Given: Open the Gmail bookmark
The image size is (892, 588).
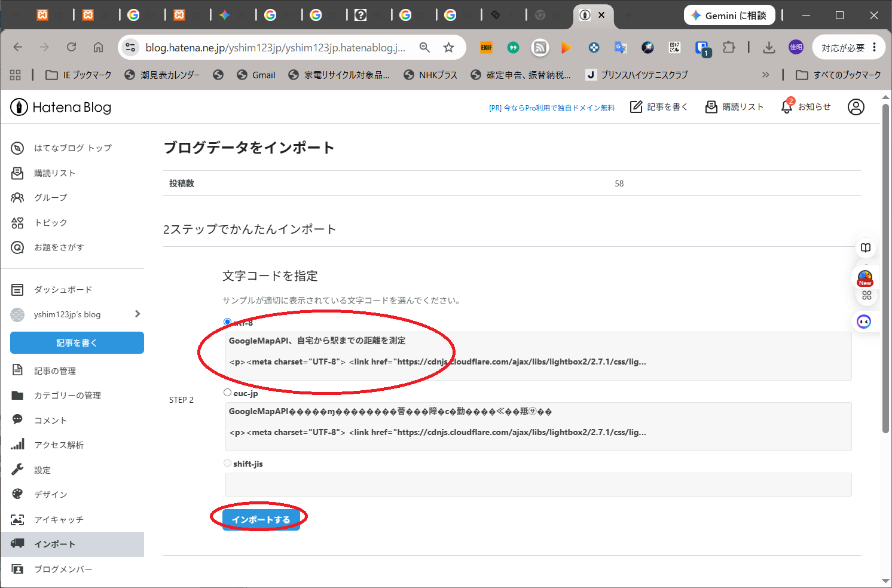Looking at the screenshot, I should coord(256,75).
